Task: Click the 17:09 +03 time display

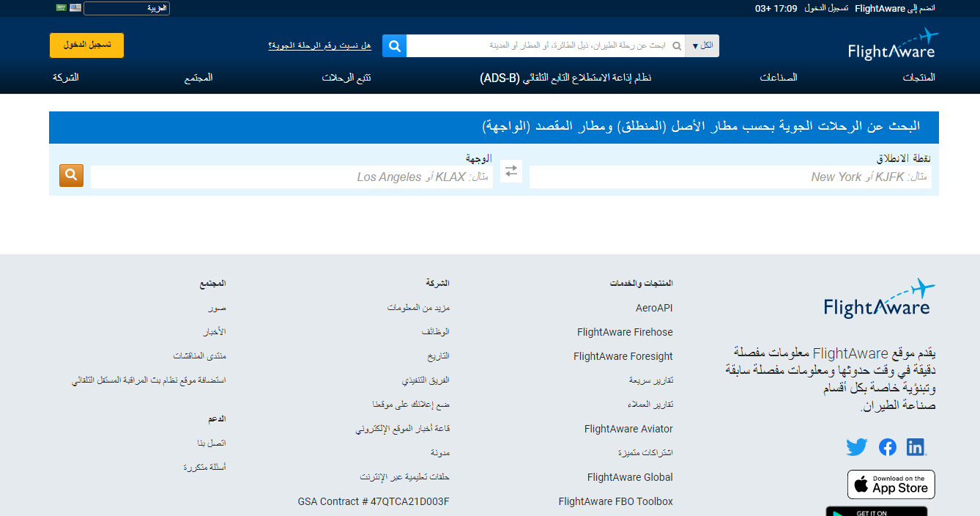Action: (776, 8)
